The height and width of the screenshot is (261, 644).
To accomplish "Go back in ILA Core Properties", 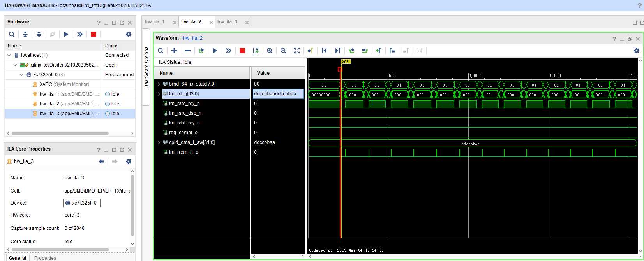I will pos(102,161).
